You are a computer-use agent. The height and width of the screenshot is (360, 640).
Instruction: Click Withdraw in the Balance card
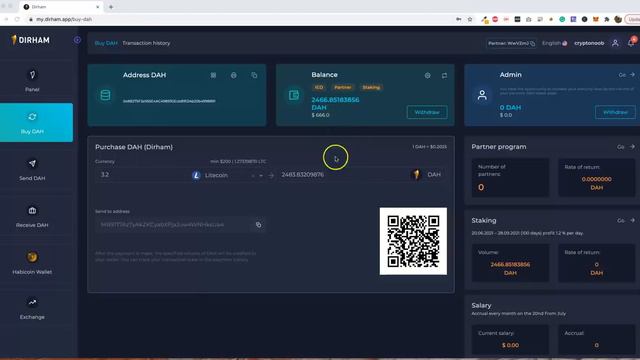427,112
